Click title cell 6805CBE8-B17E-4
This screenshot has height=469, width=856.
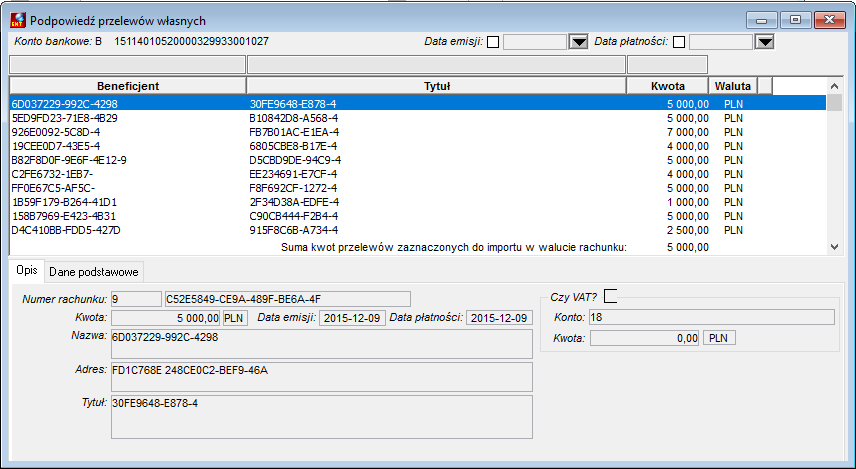[x=293, y=146]
